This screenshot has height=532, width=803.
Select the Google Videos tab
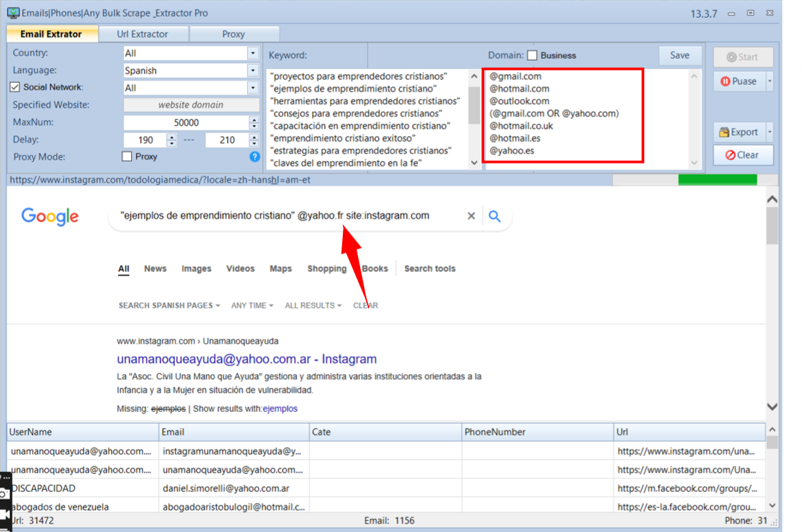(240, 269)
